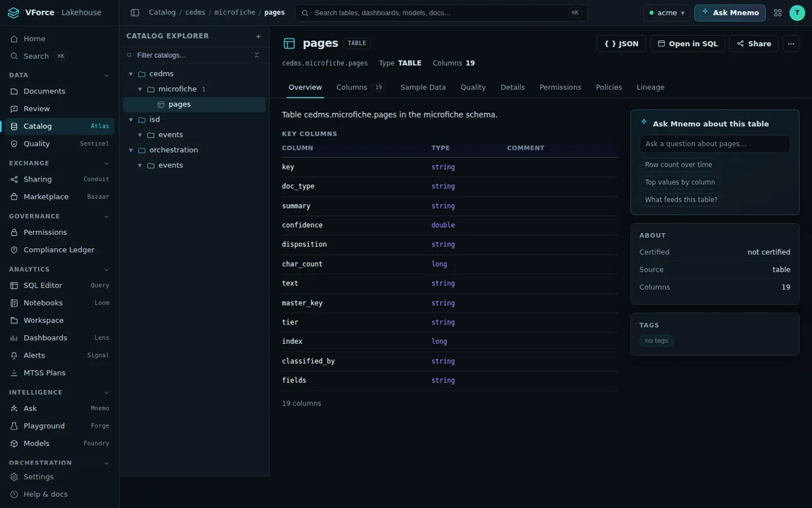Open the acme workspace dropdown
The width and height of the screenshot is (812, 508).
(x=667, y=13)
